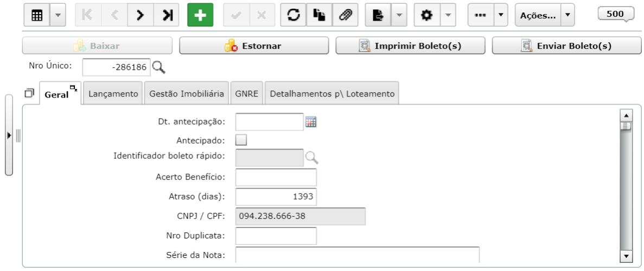Open the gear settings dropdown arrow
Image resolution: width=644 pixels, height=271 pixels.
pyautogui.click(x=448, y=15)
